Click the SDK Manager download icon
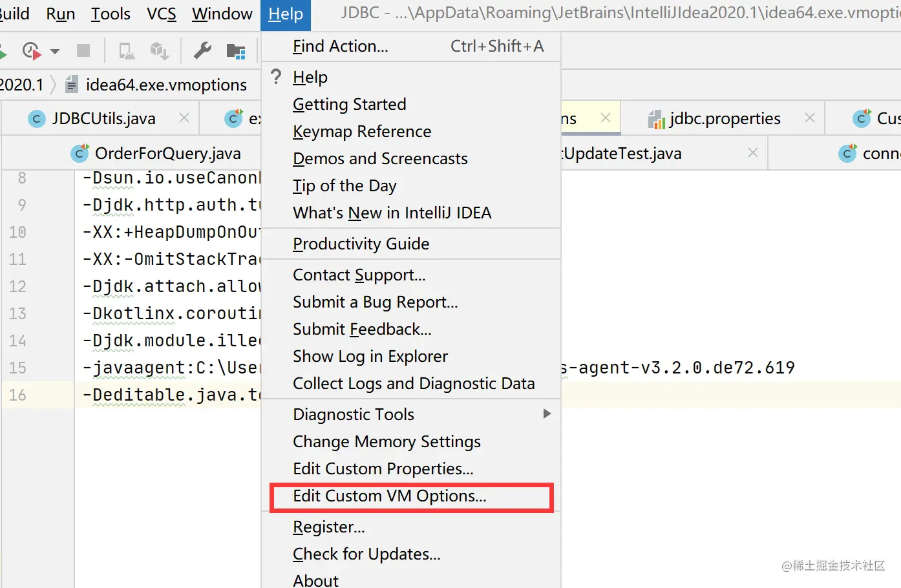The width and height of the screenshot is (901, 588). point(159,50)
